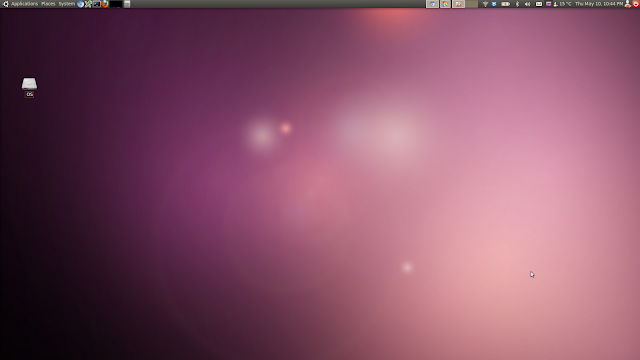
Task: Launch the green tool launcher icon
Action: click(88, 4)
